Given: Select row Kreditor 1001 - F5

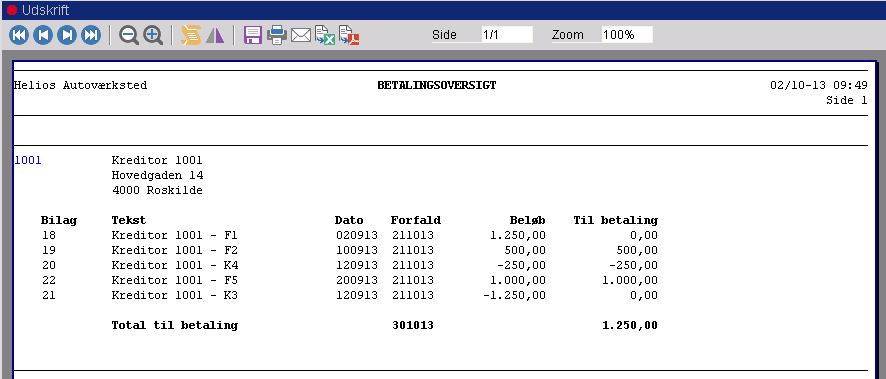Looking at the screenshot, I should point(349,280).
